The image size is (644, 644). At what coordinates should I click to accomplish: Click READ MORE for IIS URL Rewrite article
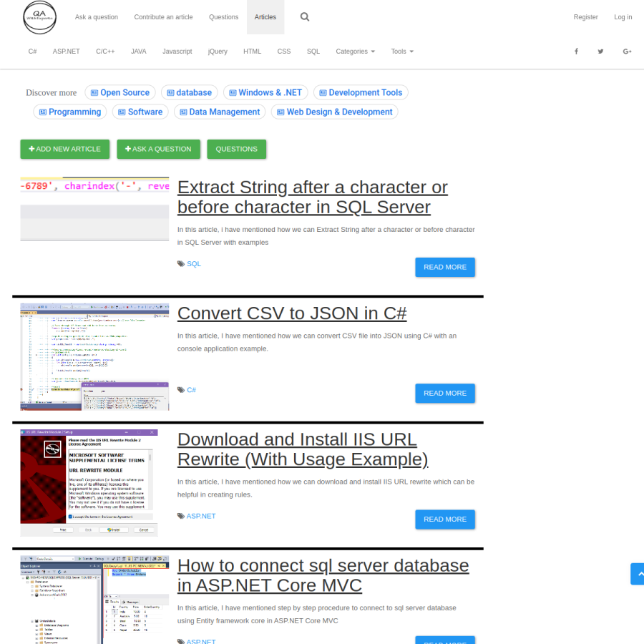pos(445,519)
